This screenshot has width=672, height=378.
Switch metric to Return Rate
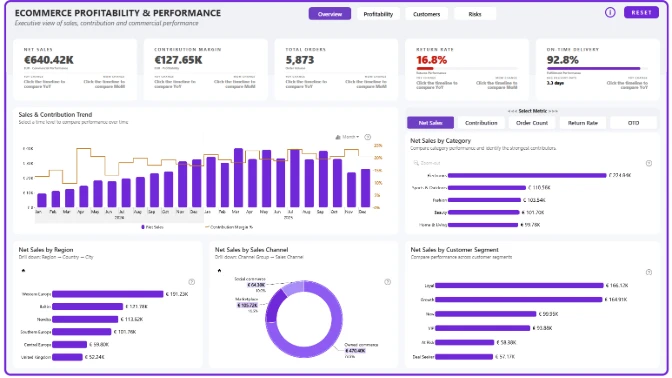[x=582, y=123]
